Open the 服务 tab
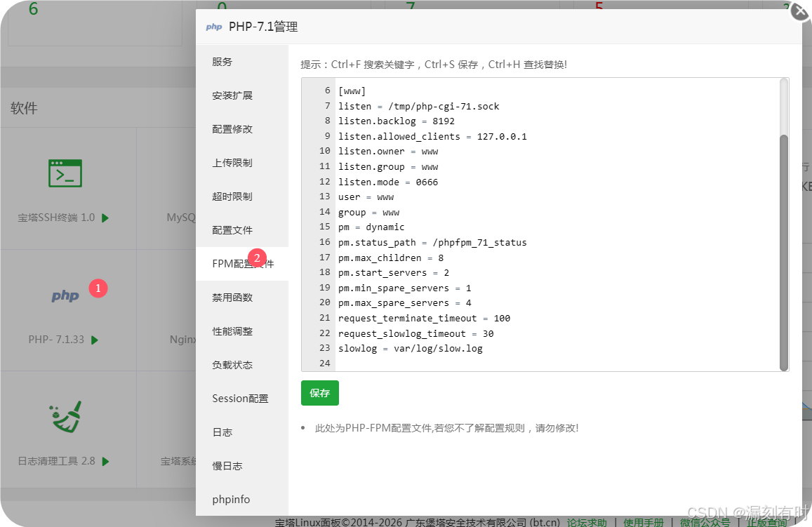Viewport: 812px width, 527px height. point(242,62)
